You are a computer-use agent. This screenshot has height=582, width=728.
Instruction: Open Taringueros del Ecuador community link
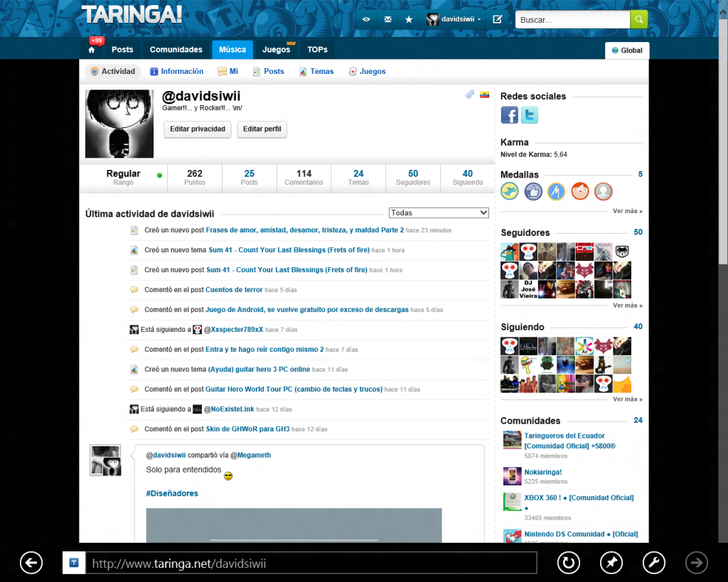[569, 441]
